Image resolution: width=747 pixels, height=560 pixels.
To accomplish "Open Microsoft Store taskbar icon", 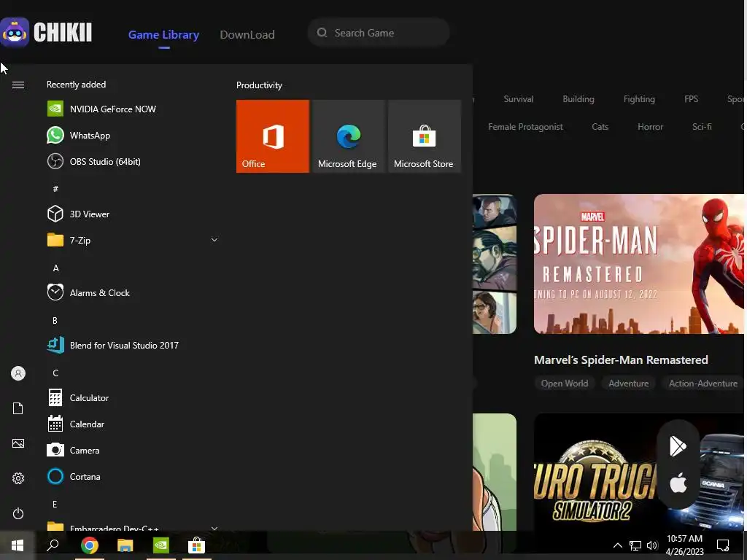I will (x=196, y=545).
